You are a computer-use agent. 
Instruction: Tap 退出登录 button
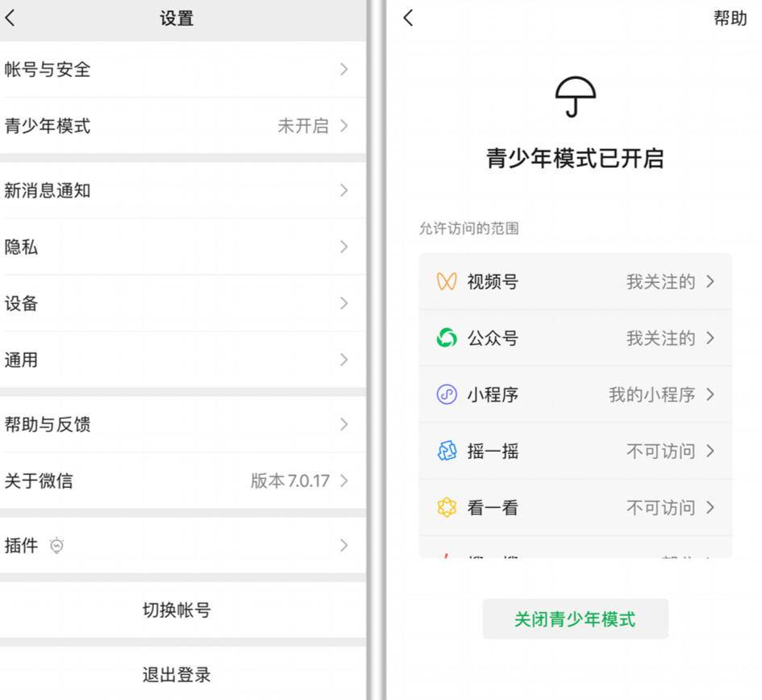click(183, 673)
